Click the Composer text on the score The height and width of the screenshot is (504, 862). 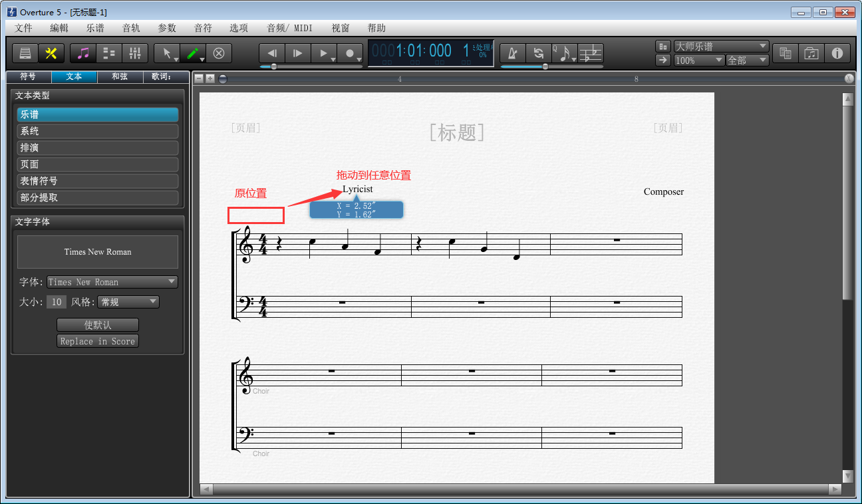(x=664, y=191)
